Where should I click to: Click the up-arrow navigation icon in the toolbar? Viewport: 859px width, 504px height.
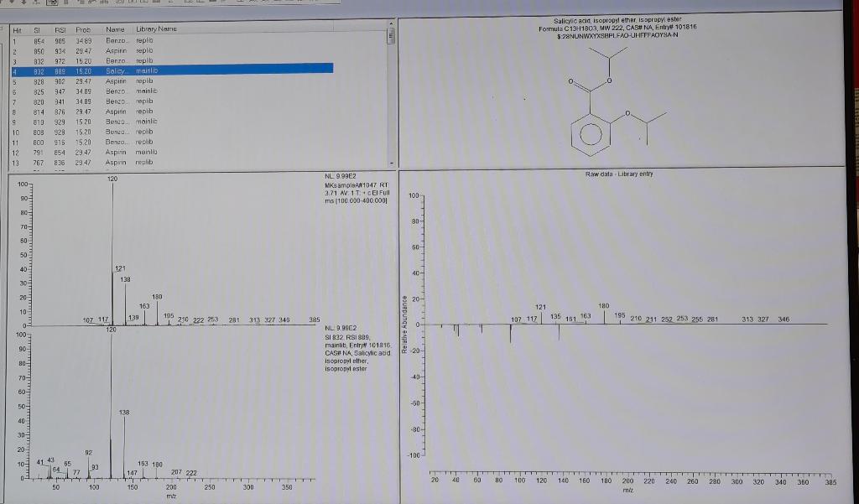[x=11, y=3]
